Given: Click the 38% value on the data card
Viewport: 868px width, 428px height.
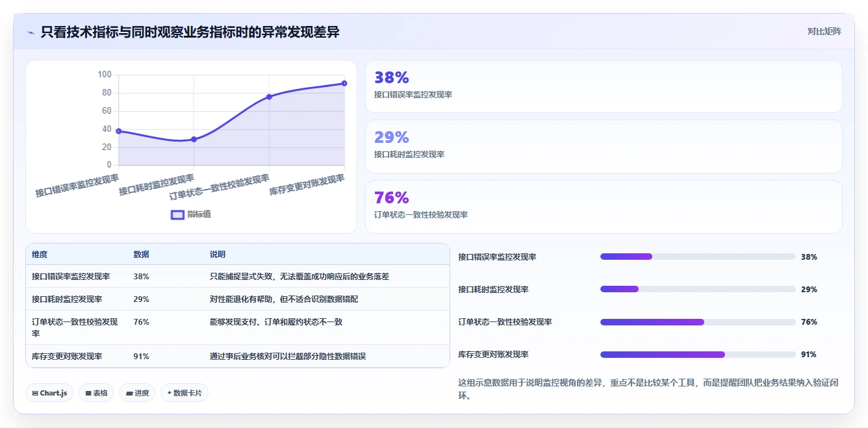Looking at the screenshot, I should pos(392,77).
